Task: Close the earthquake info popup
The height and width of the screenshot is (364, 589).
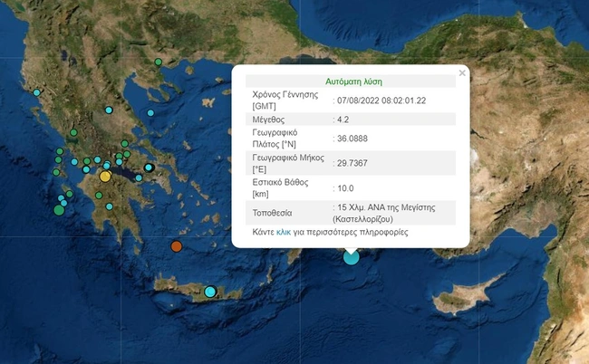Action: point(462,73)
